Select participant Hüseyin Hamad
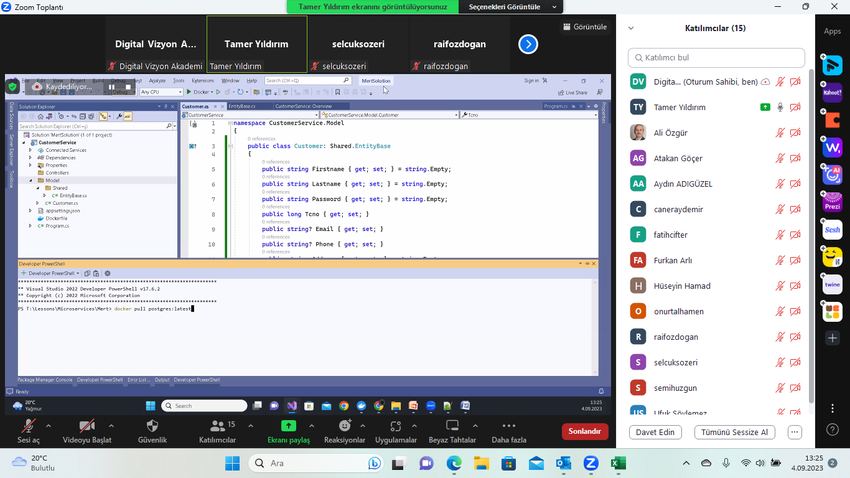 coord(716,286)
